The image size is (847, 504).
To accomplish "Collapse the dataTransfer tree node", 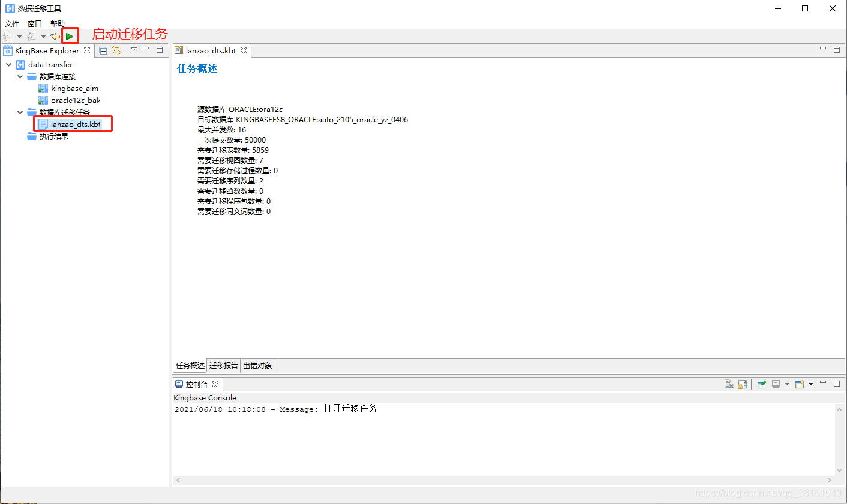I will (8, 64).
